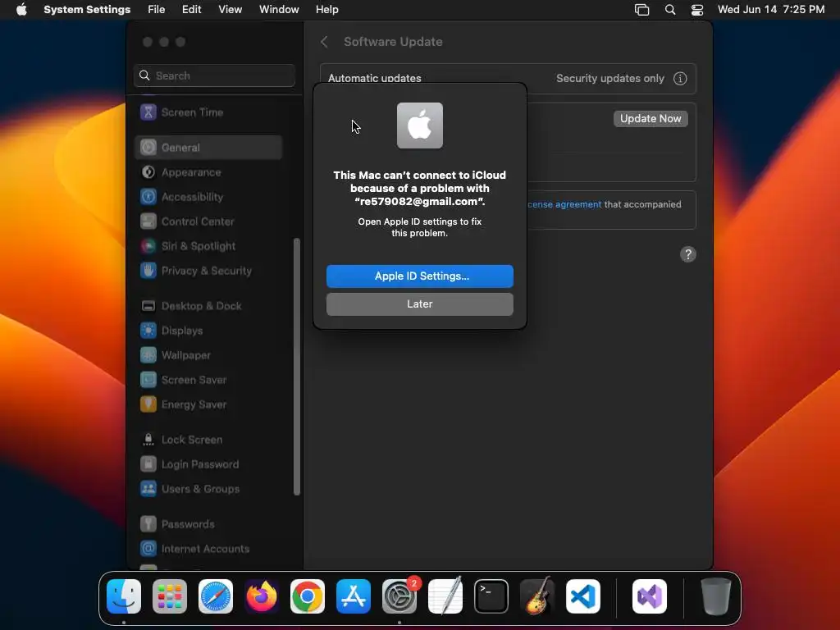The height and width of the screenshot is (630, 840).
Task: Open Apple ID Settings from the dialog
Action: click(419, 276)
